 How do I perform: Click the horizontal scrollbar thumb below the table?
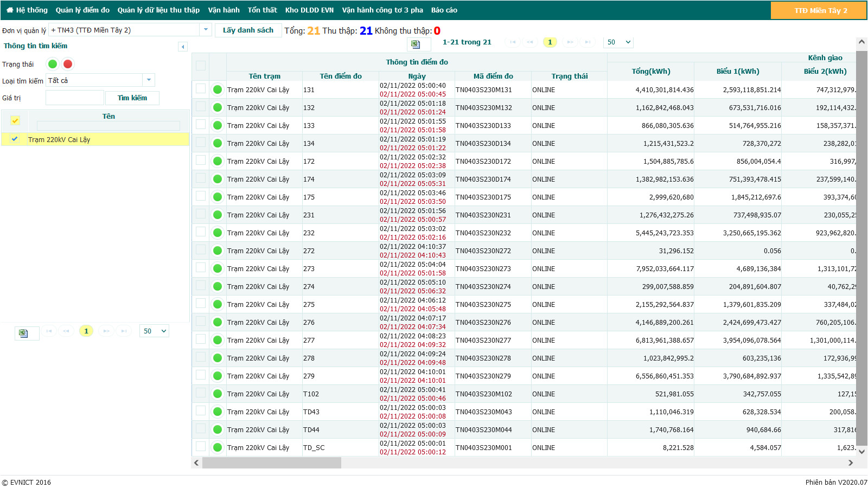coord(271,463)
